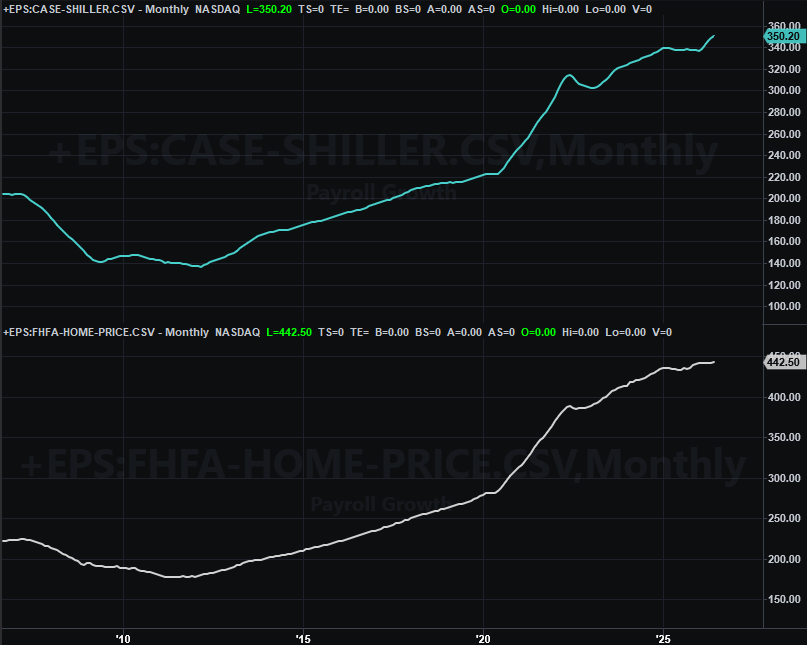Image resolution: width=807 pixels, height=645 pixels.
Task: Click the '25 date axis label
Action: (x=663, y=639)
